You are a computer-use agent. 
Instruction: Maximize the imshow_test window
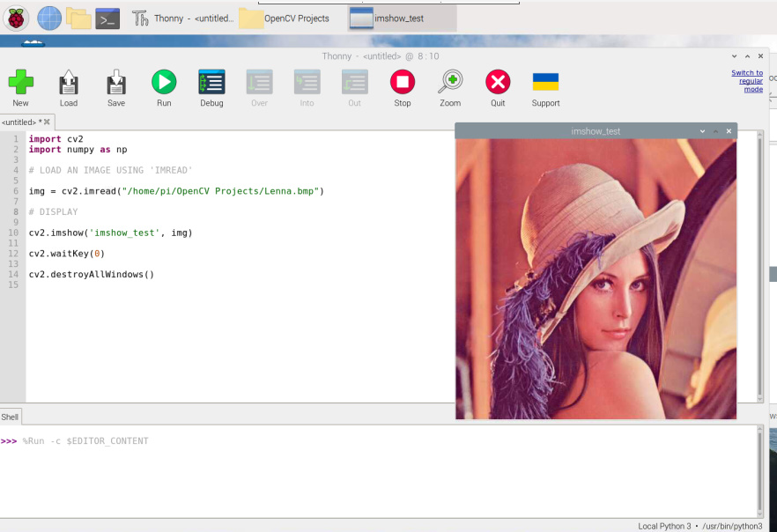715,131
